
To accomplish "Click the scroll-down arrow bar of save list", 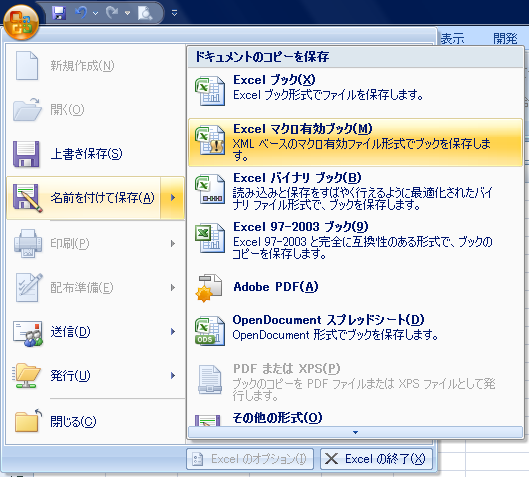I will point(355,432).
